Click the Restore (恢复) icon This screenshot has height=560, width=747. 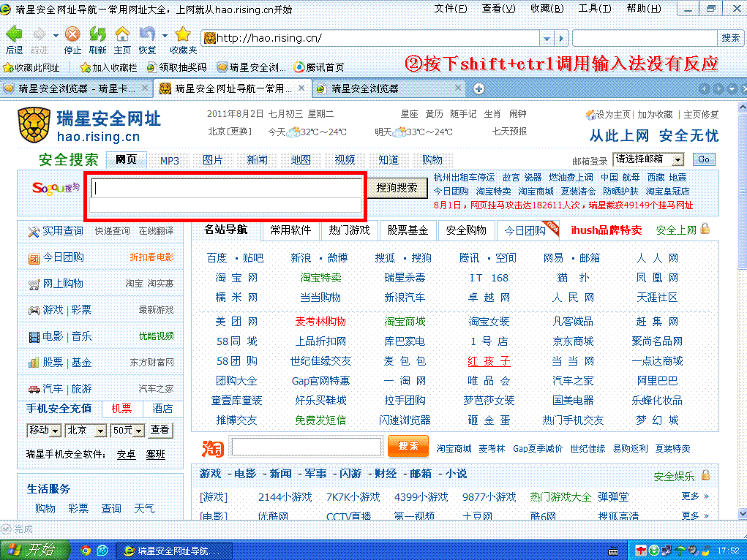(147, 34)
